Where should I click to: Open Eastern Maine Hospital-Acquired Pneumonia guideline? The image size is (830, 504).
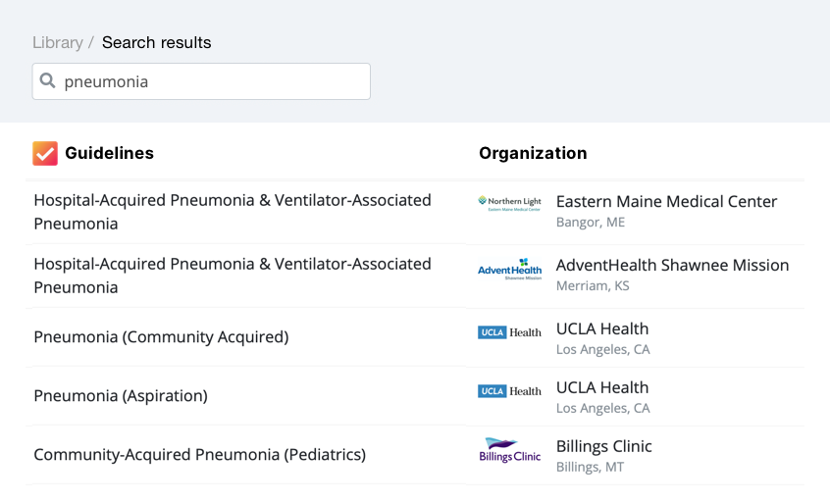click(233, 212)
